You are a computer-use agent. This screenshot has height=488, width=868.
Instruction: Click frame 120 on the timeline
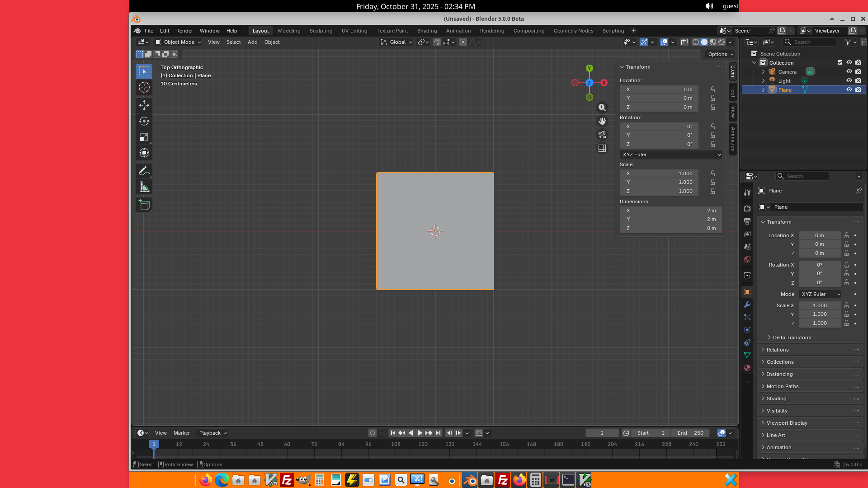[x=423, y=445]
